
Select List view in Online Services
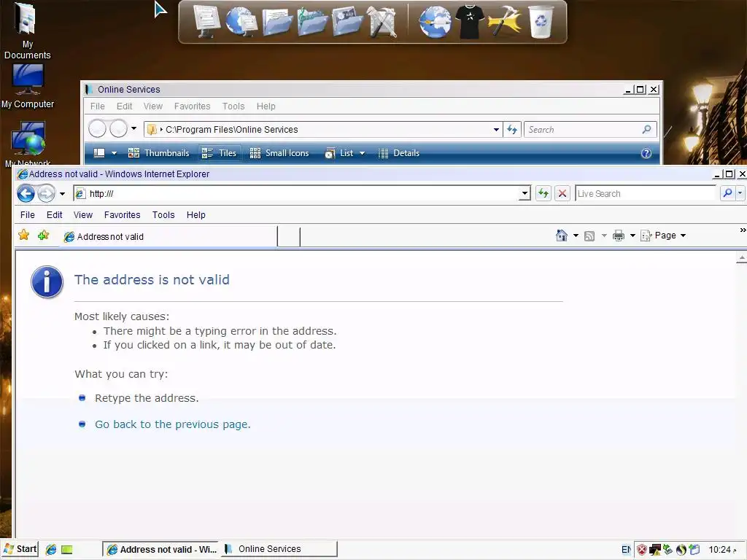tap(338, 153)
